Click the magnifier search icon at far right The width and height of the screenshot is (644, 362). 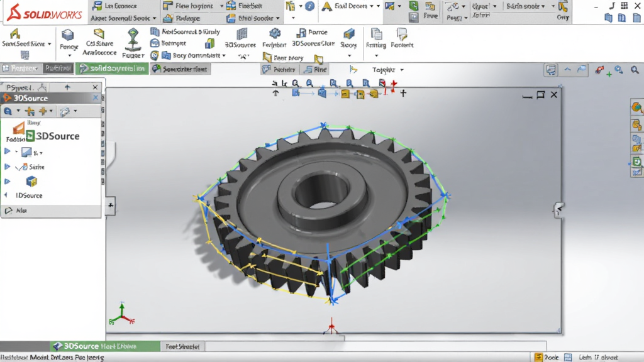[x=635, y=70]
